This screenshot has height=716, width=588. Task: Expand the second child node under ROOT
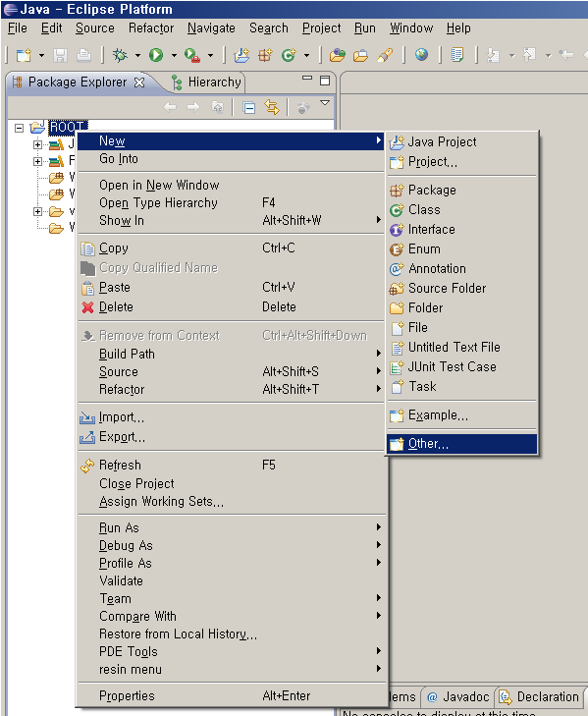pos(38,161)
